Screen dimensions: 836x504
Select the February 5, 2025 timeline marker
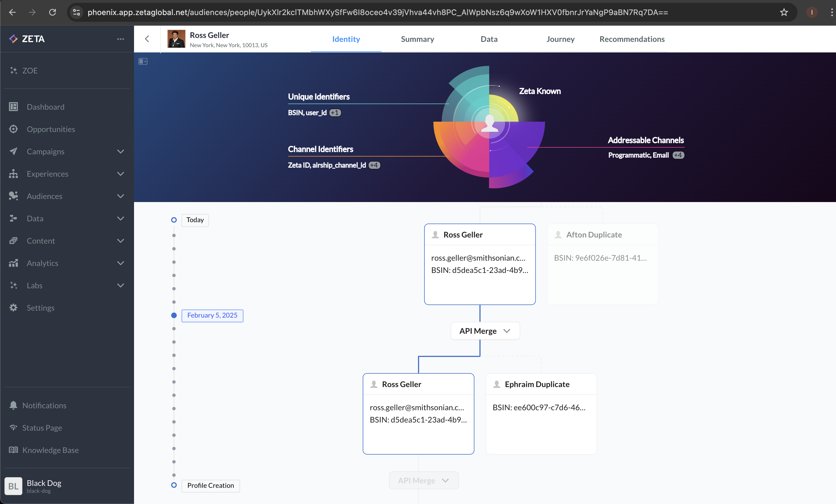pos(212,315)
